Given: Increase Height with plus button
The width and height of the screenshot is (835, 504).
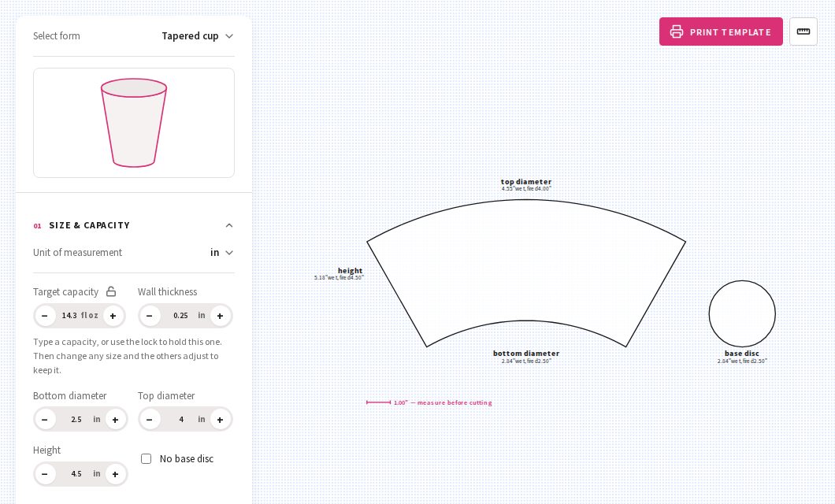Looking at the screenshot, I should coord(115,473).
